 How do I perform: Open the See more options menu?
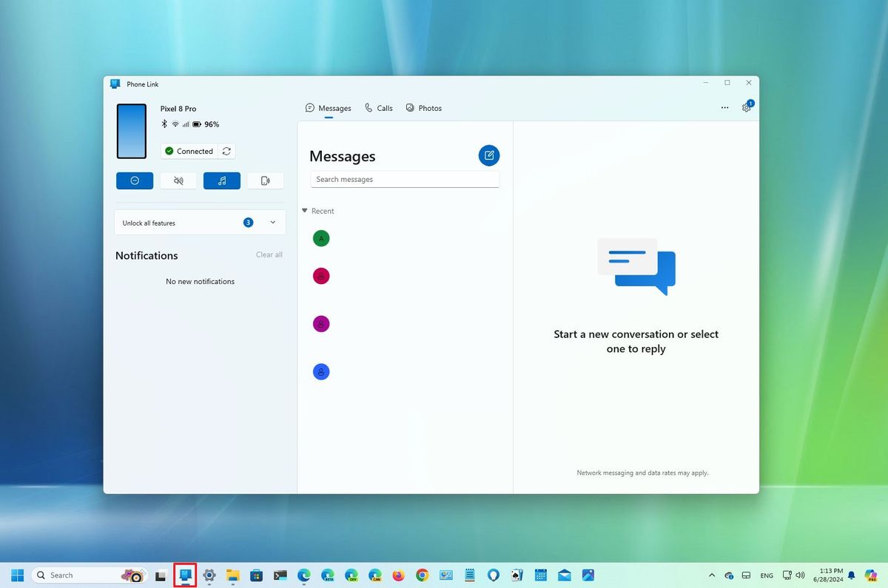724,107
